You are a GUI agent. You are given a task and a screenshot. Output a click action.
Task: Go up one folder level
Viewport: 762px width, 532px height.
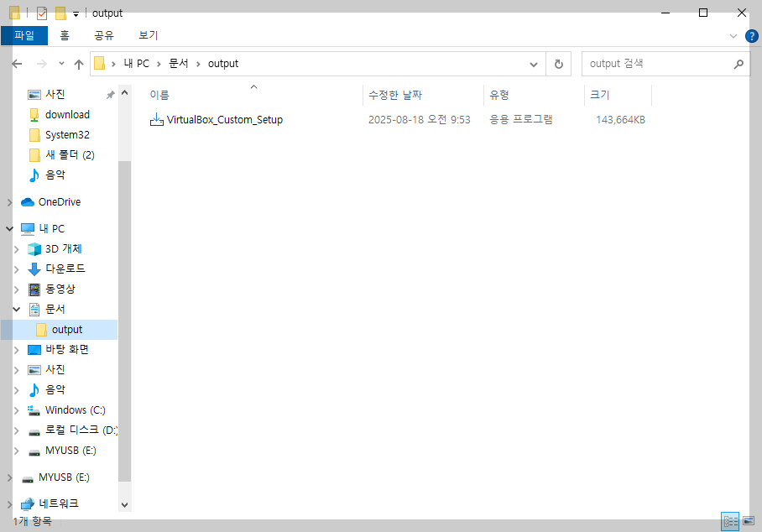click(79, 64)
